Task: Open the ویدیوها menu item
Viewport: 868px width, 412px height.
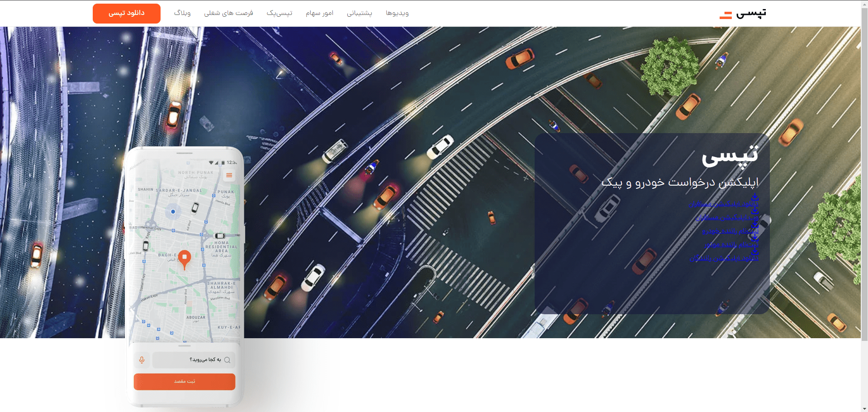Action: tap(397, 13)
